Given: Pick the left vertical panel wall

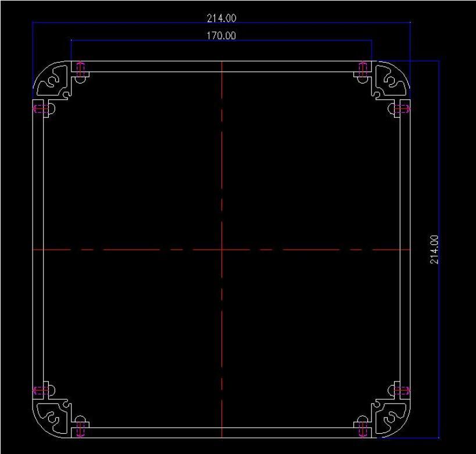Looking at the screenshot, I should 38,249.
